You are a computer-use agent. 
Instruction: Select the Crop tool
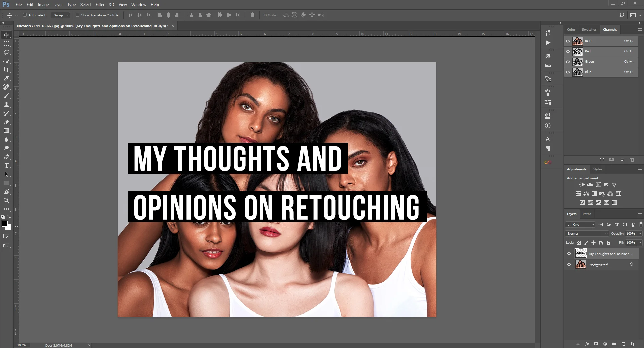coord(6,70)
